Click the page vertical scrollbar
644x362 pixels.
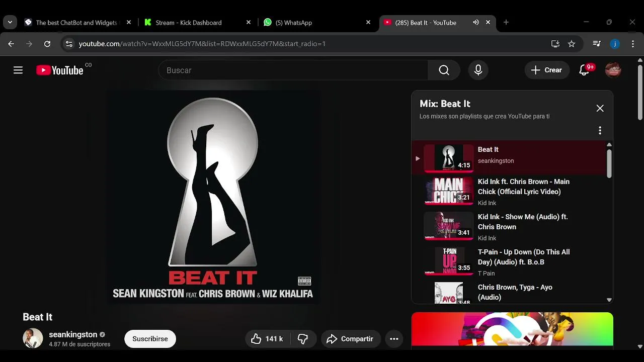point(640,93)
